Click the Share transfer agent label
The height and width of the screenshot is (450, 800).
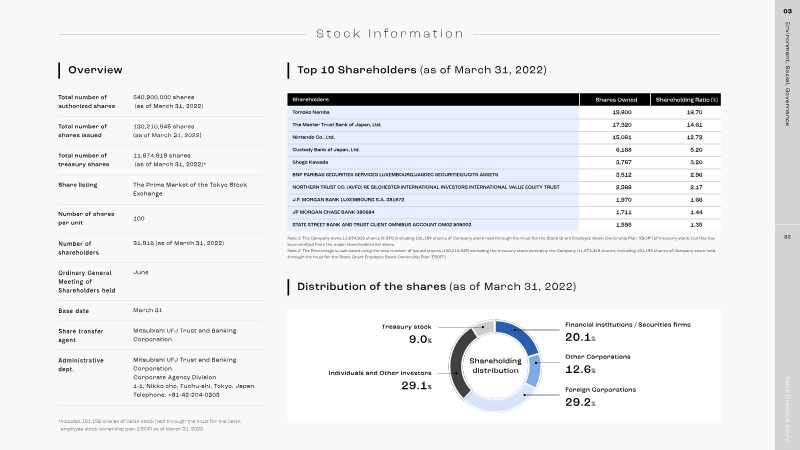point(81,335)
